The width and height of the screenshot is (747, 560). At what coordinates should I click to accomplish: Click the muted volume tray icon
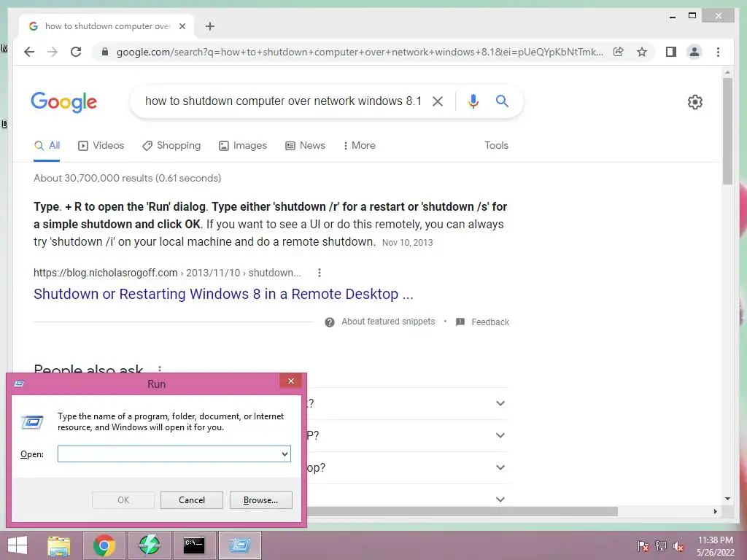(x=678, y=546)
